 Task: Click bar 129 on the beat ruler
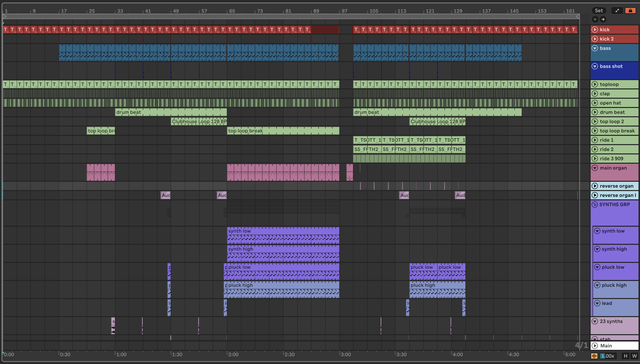point(458,11)
